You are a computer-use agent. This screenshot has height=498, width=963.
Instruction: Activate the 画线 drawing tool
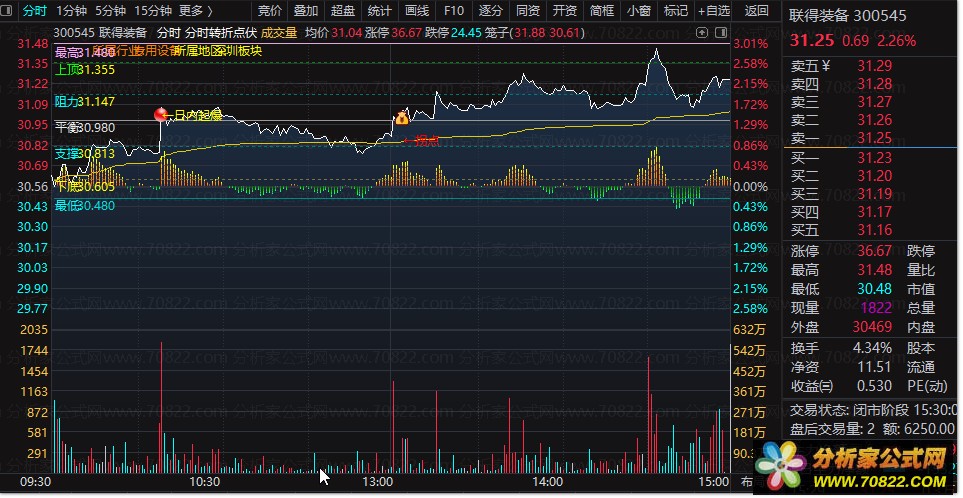[417, 10]
